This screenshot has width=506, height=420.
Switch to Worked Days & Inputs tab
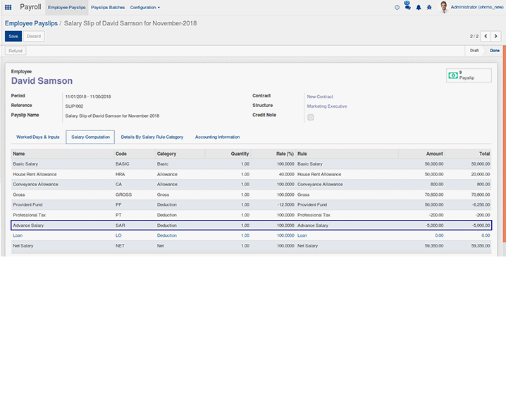[x=38, y=137]
